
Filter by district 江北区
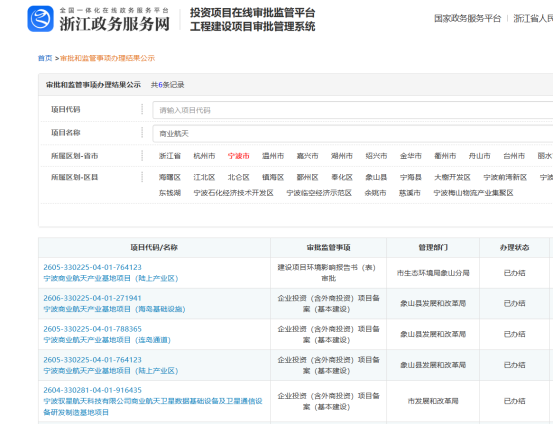pos(204,177)
